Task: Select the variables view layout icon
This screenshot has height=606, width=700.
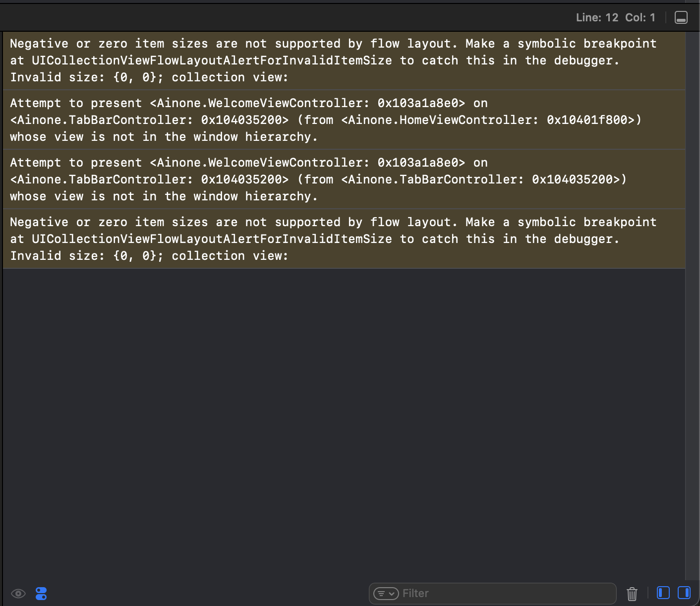Action: [663, 592]
